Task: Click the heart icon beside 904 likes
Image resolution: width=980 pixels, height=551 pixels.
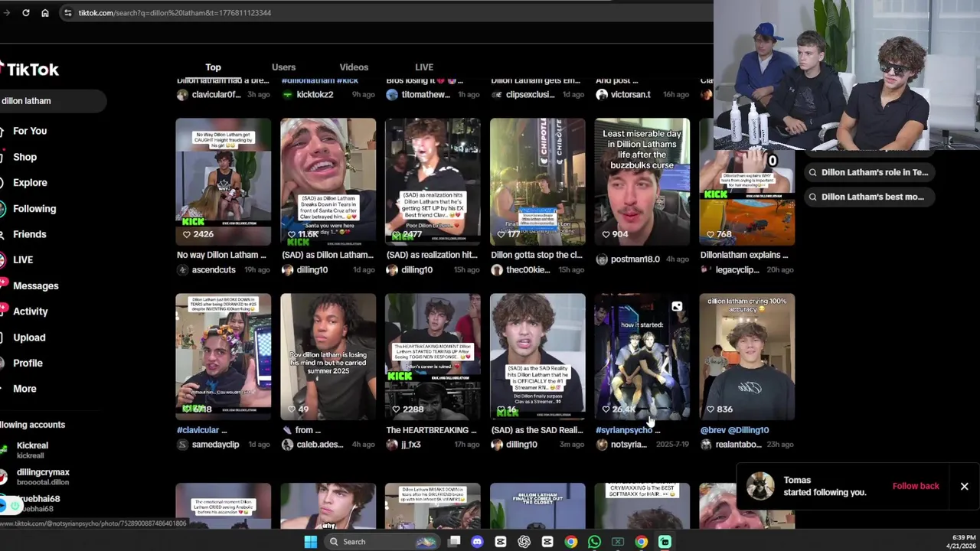Action: coord(606,234)
